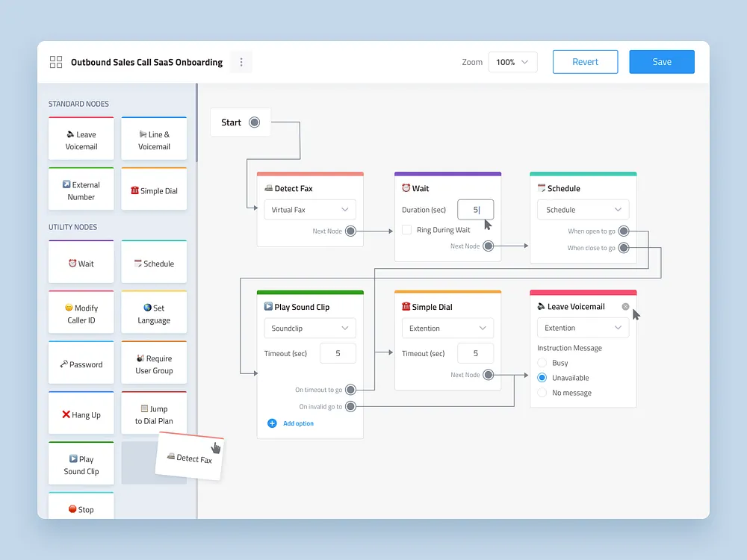This screenshot has width=747, height=560.
Task: Open the Soundclip dropdown in Play Sound Clip
Action: click(309, 328)
